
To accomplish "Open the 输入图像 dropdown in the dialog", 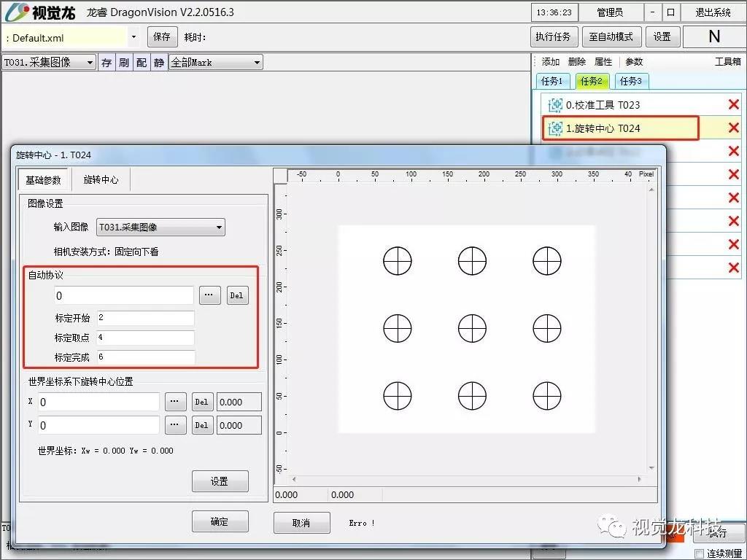I will 160,227.
